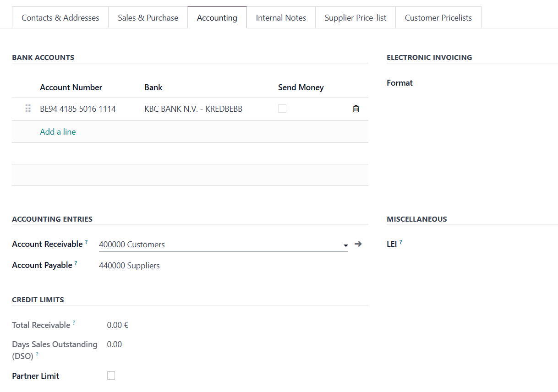Sort by Account Number column header
Viewport: 558px width, 392px height.
[71, 87]
